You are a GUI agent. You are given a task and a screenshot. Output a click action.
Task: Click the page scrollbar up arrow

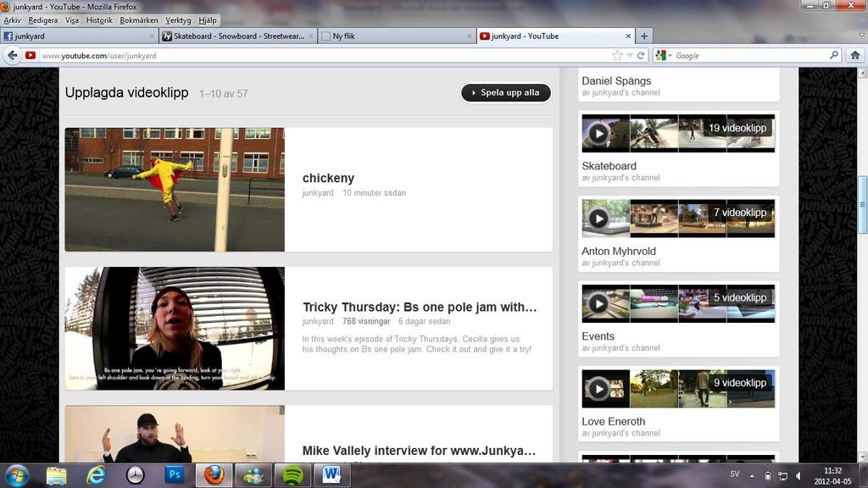(862, 73)
